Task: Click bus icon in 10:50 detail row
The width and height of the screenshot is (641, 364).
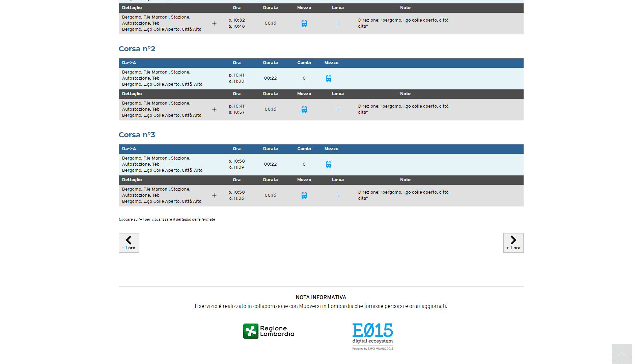Action: [x=304, y=196]
